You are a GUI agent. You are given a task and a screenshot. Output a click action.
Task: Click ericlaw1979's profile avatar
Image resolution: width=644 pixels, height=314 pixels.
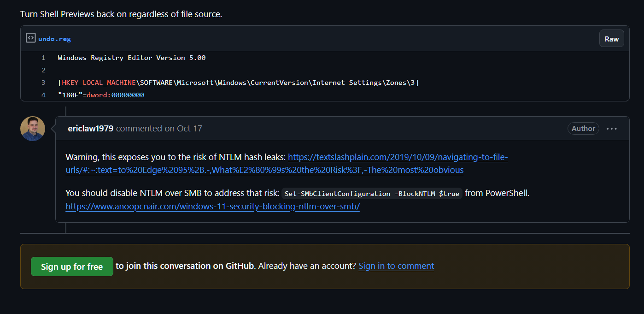[x=33, y=129]
